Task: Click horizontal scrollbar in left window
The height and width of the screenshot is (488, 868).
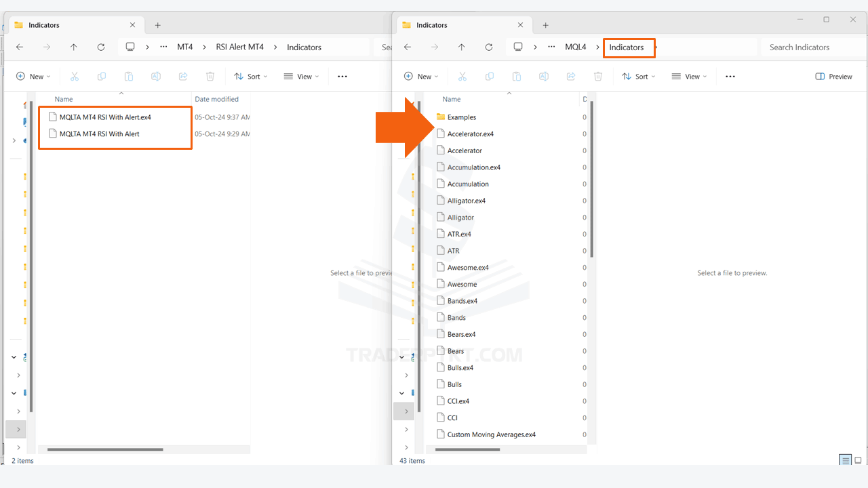Action: pyautogui.click(x=105, y=449)
